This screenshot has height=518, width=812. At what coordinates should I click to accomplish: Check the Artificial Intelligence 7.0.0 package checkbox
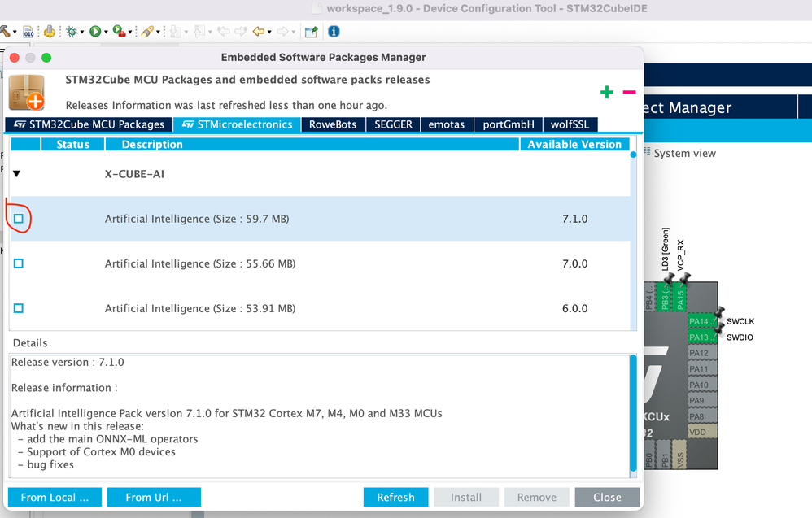point(19,264)
